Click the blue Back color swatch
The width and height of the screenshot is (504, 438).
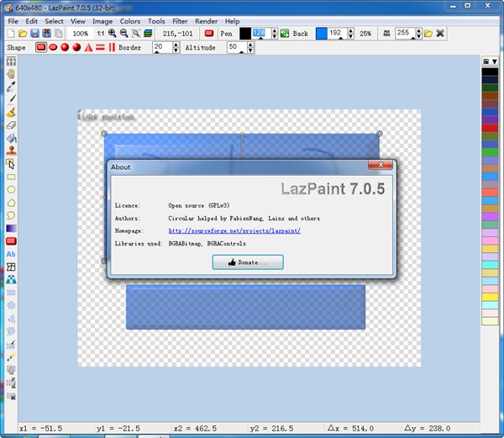321,34
